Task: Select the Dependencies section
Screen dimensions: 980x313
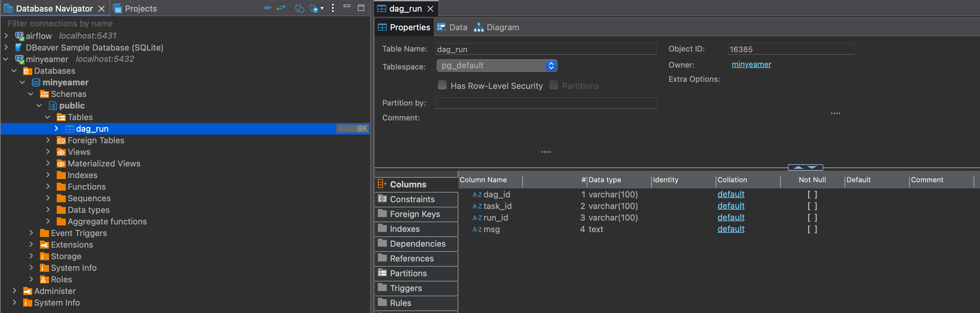Action: [416, 243]
